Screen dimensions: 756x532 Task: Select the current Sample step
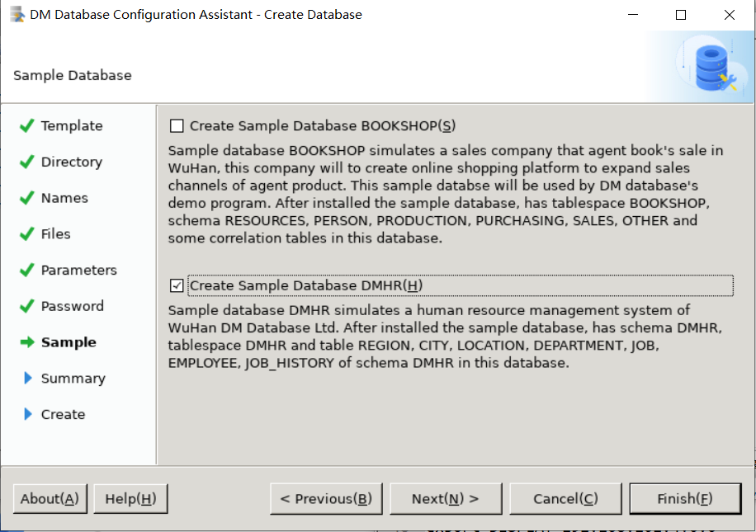tap(69, 342)
